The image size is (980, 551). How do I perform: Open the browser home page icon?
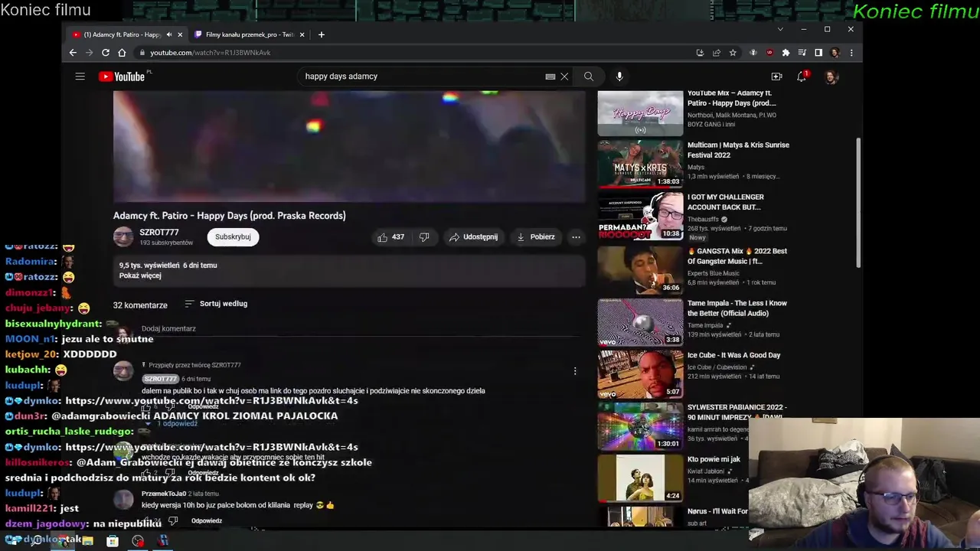coord(122,53)
